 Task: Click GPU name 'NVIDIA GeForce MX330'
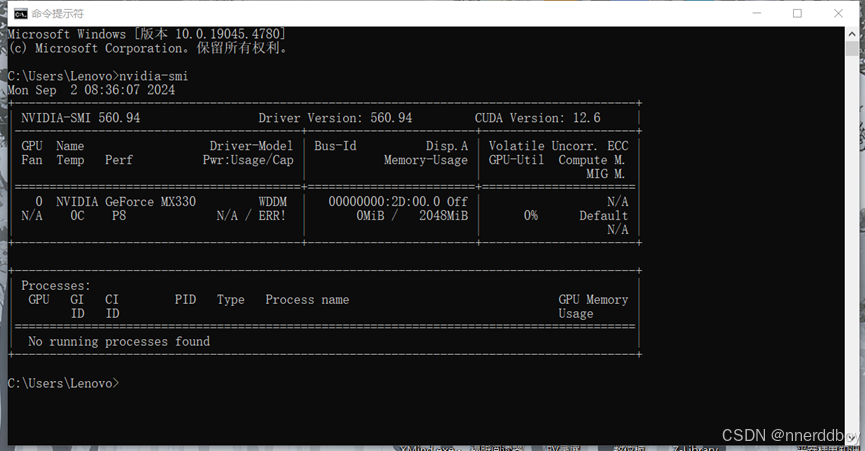click(126, 202)
